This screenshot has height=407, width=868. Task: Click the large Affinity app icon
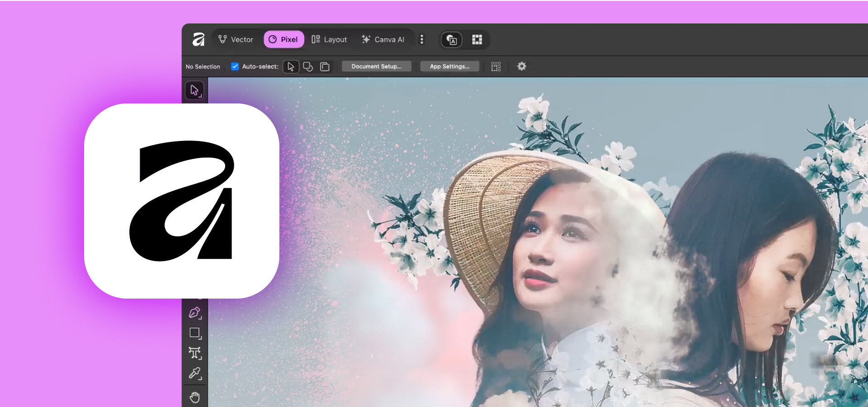[x=182, y=201]
